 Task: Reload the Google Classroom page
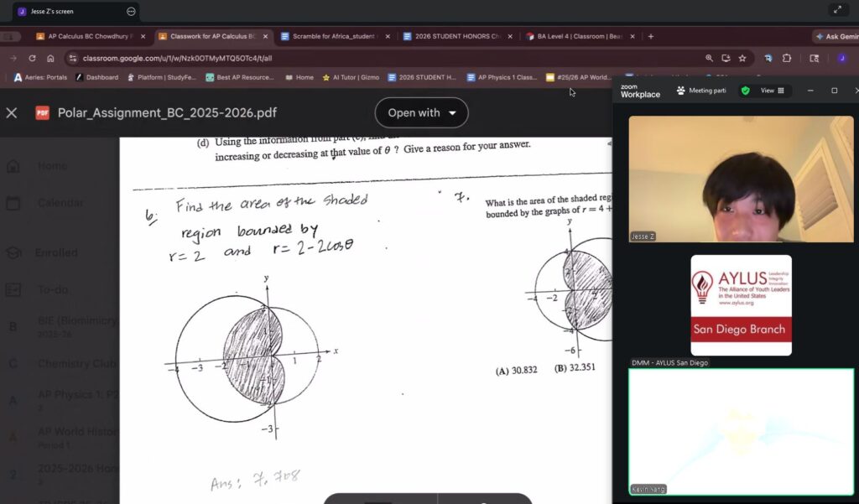click(32, 58)
